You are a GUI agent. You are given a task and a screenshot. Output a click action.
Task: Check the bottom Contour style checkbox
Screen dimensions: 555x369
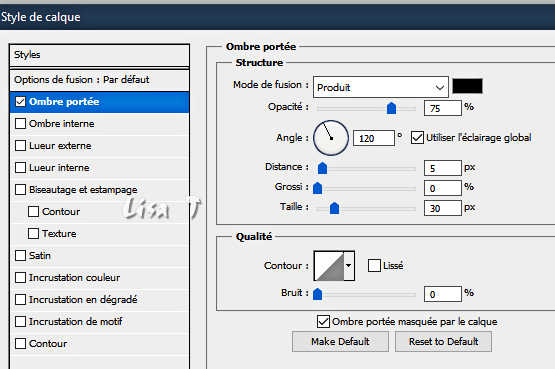point(21,344)
